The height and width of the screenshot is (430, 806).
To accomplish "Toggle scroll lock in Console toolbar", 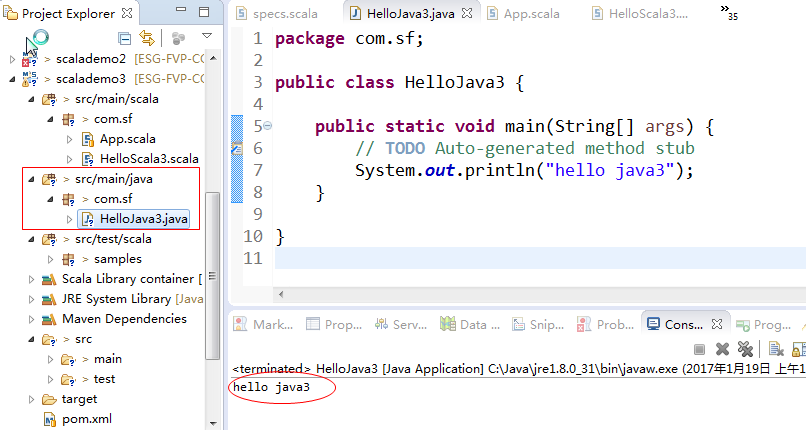I will click(798, 349).
